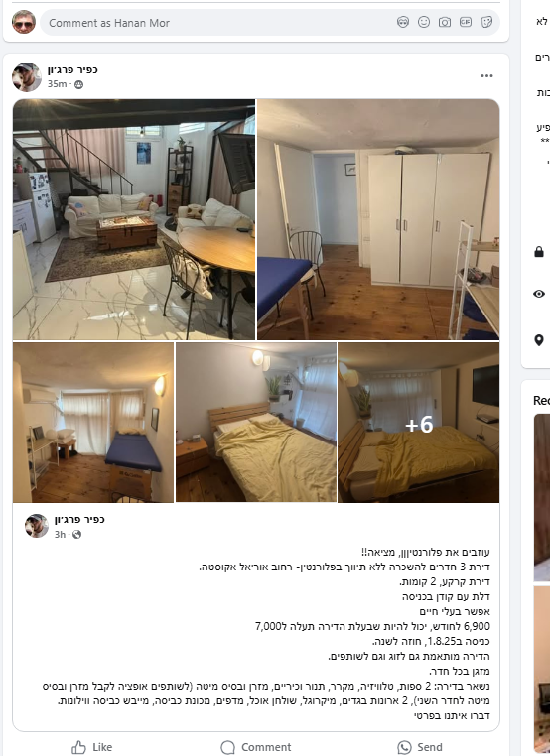
Task: Open the living room photo with staircase
Action: pyautogui.click(x=134, y=220)
